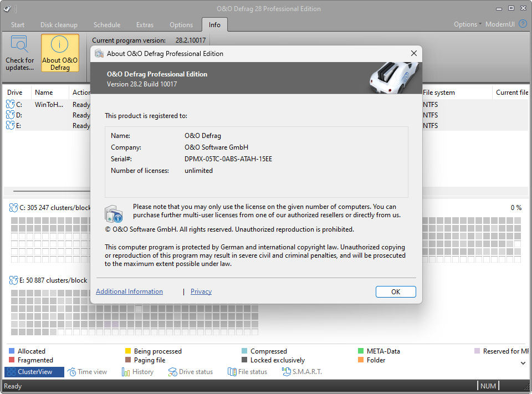Click the serial number DPMX-05TC-0ABS-ATAH-15EE
This screenshot has width=532, height=394.
tap(228, 159)
